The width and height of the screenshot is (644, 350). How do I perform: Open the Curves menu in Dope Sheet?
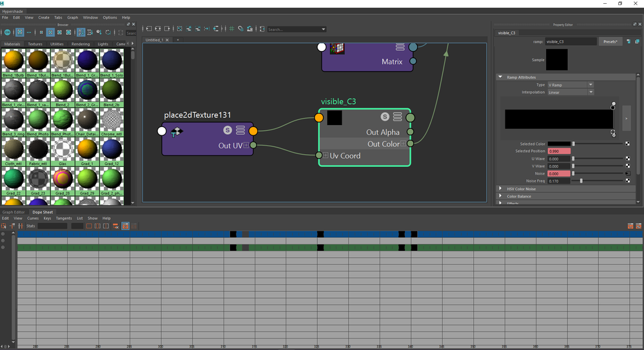coord(33,219)
